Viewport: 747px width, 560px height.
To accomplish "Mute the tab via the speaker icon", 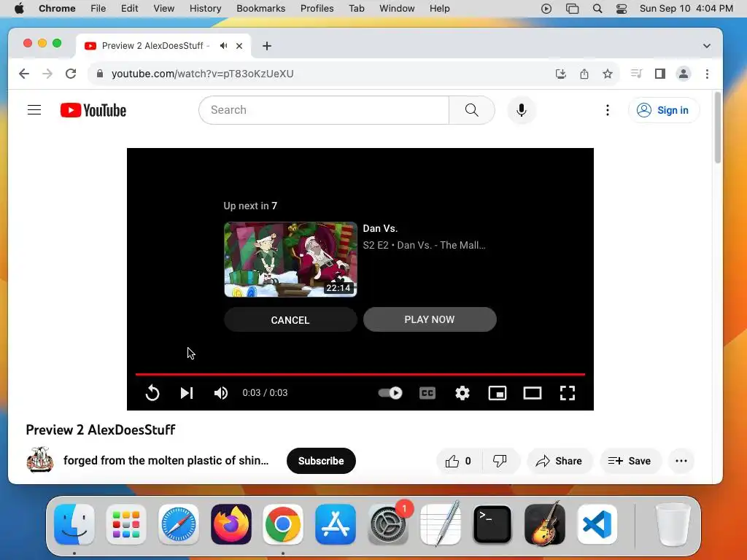I will click(x=223, y=46).
